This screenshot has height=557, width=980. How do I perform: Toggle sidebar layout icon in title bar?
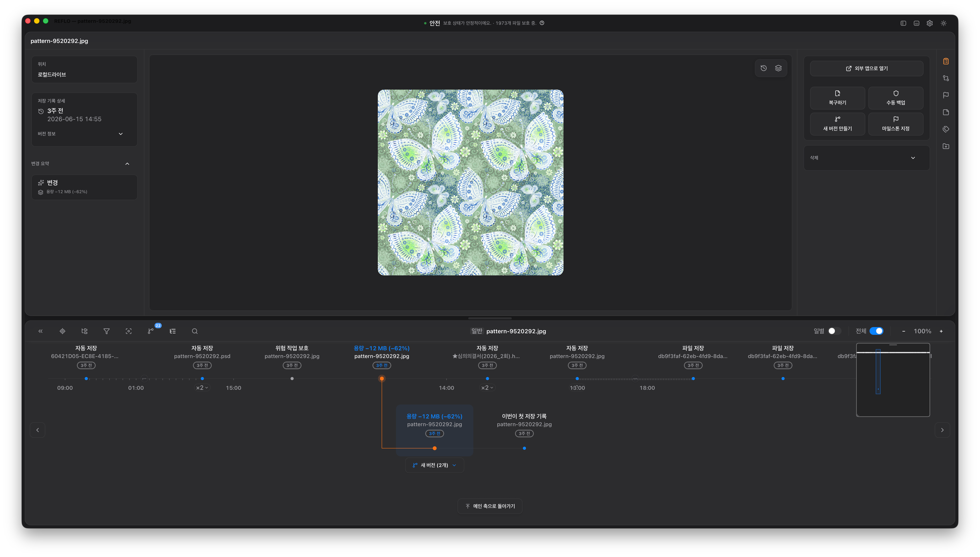(x=903, y=23)
